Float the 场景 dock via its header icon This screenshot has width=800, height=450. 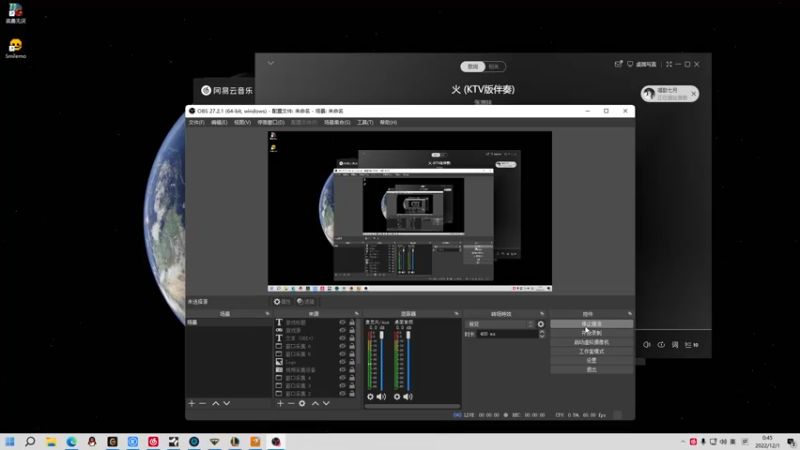click(x=267, y=314)
